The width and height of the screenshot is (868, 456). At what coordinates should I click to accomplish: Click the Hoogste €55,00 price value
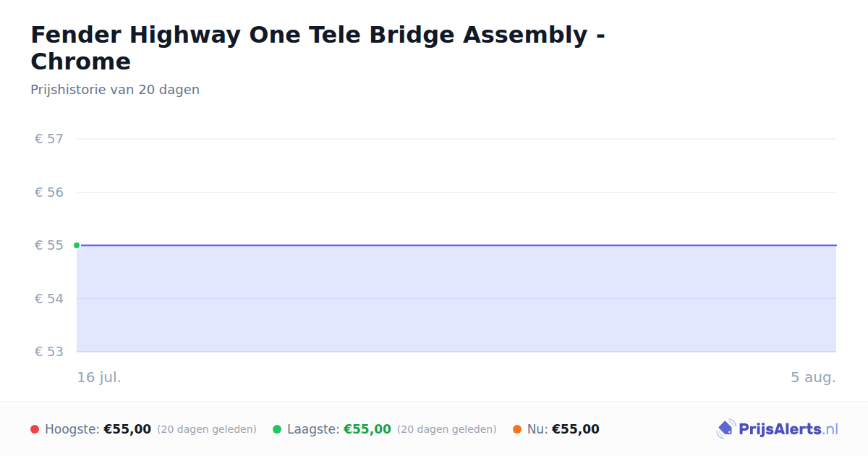[x=127, y=429]
